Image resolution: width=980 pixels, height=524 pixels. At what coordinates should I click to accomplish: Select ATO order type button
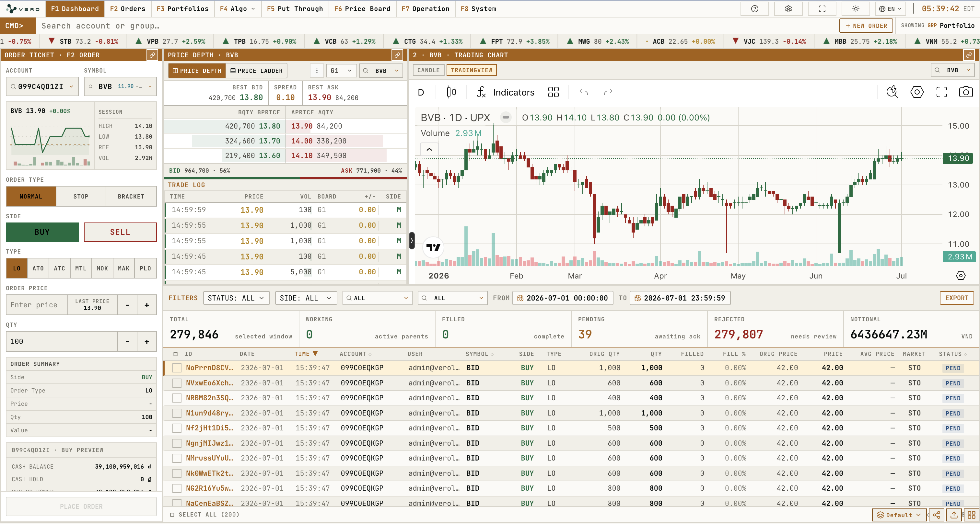tap(38, 268)
